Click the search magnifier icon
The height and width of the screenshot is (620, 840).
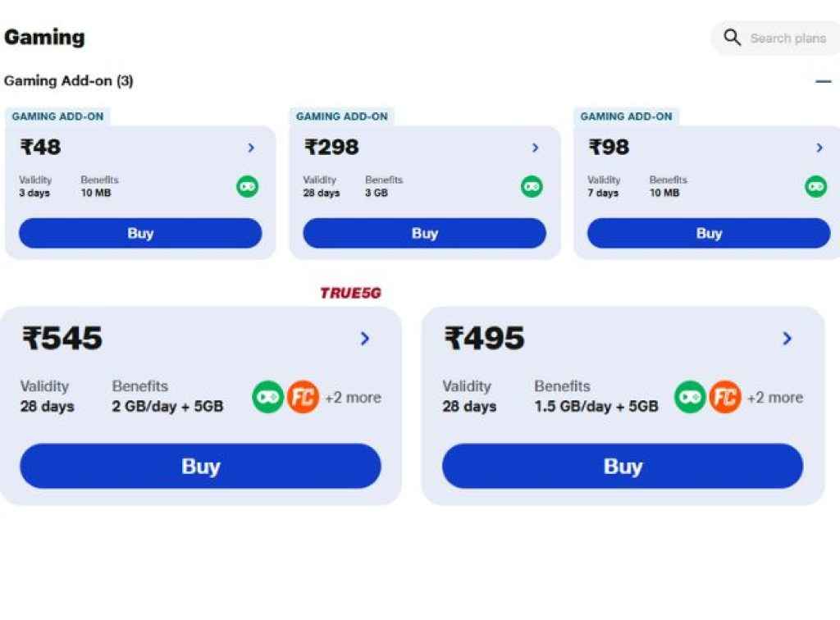point(732,38)
